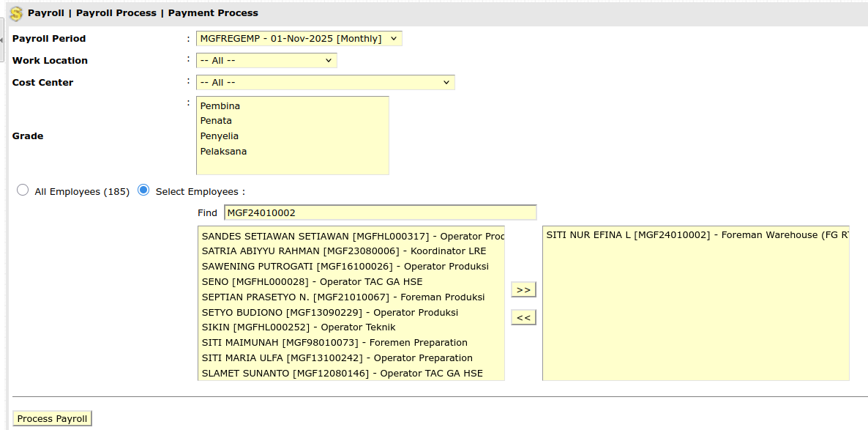Select SENO Operator TAC GA HSE entry
This screenshot has width=868, height=430.
312,282
